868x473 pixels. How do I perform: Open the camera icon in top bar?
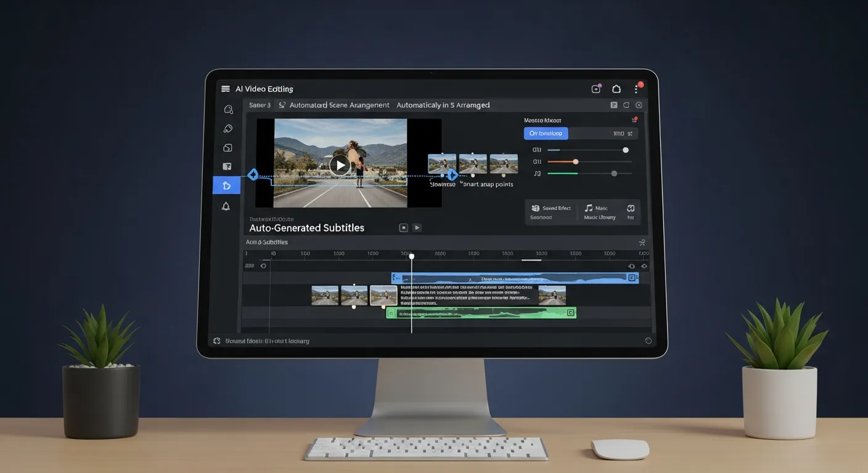point(596,89)
